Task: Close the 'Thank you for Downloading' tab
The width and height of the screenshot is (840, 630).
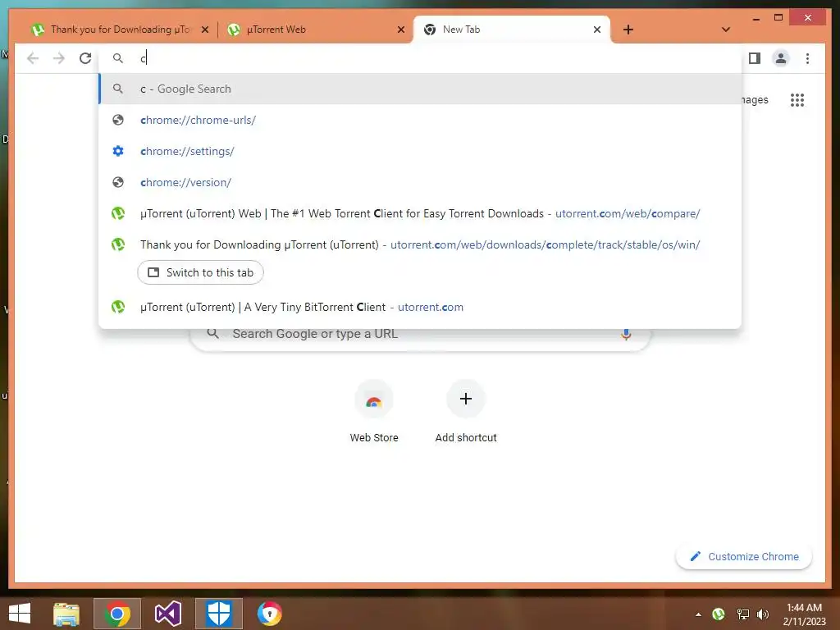Action: tap(204, 30)
